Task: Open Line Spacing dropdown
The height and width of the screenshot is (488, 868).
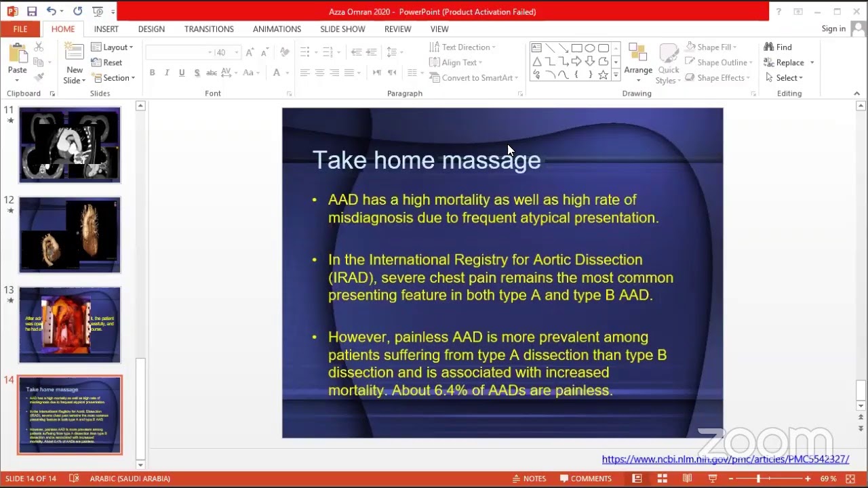Action: pyautogui.click(x=394, y=52)
